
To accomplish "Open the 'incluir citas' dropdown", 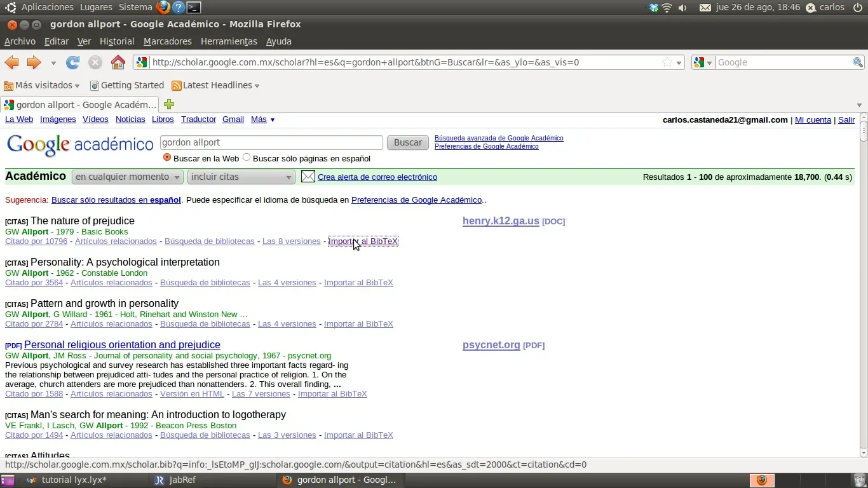I will (241, 177).
